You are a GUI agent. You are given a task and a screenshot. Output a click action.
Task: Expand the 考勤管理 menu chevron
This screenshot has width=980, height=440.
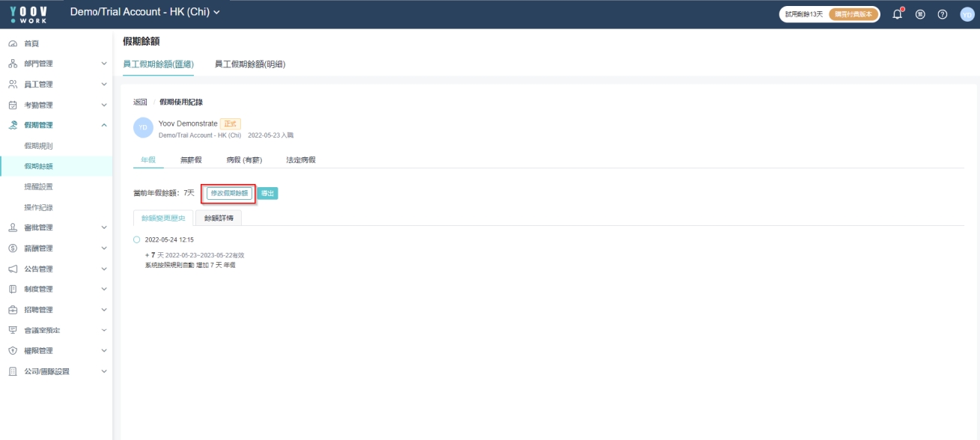(x=104, y=105)
